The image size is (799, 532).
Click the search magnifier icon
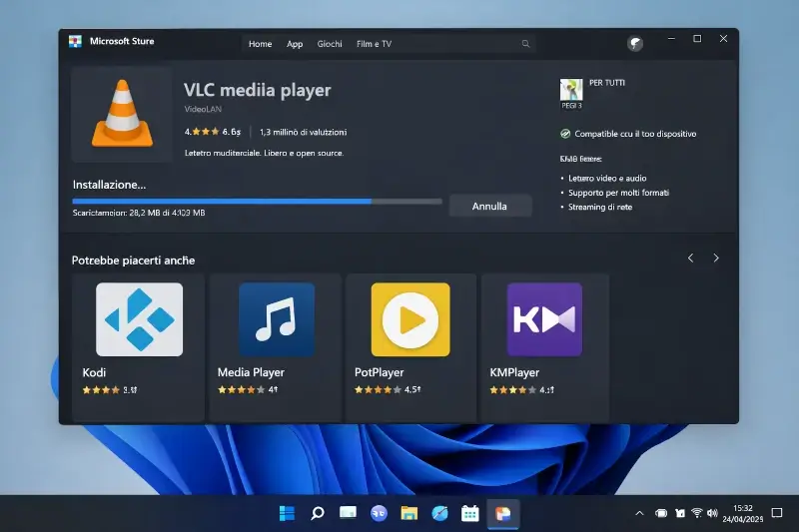[525, 44]
